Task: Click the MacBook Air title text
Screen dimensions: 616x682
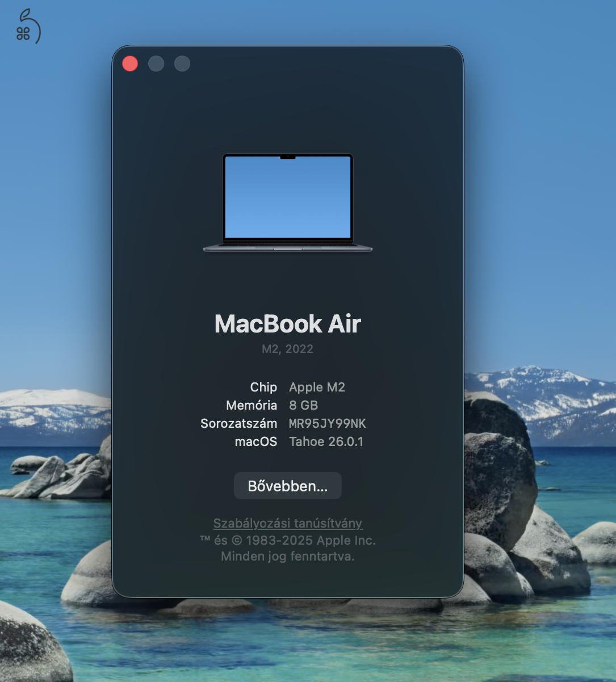Action: [287, 323]
